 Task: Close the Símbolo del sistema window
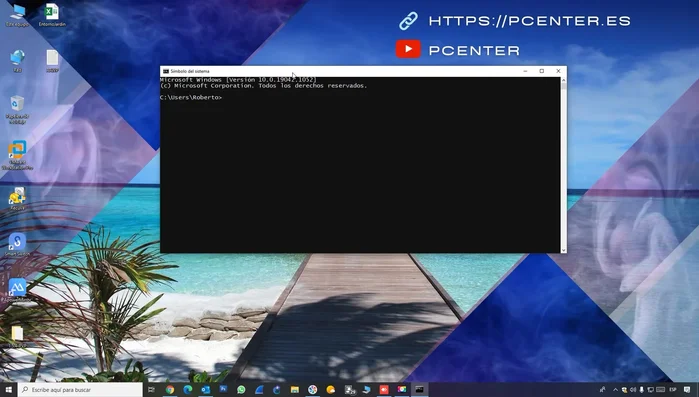[x=558, y=71]
